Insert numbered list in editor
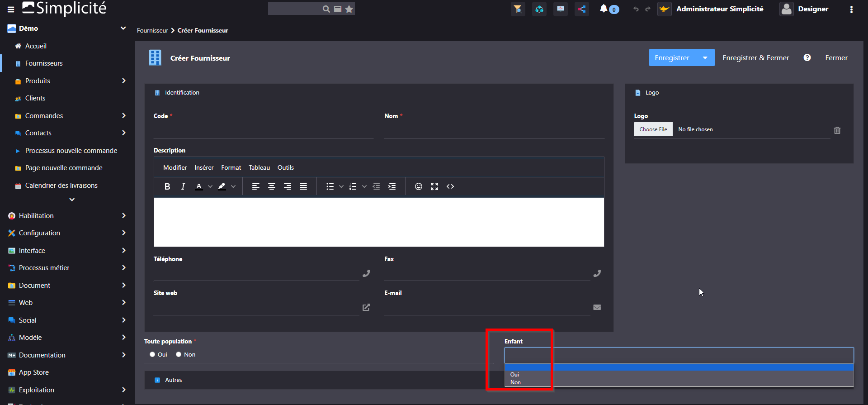 pyautogui.click(x=353, y=186)
